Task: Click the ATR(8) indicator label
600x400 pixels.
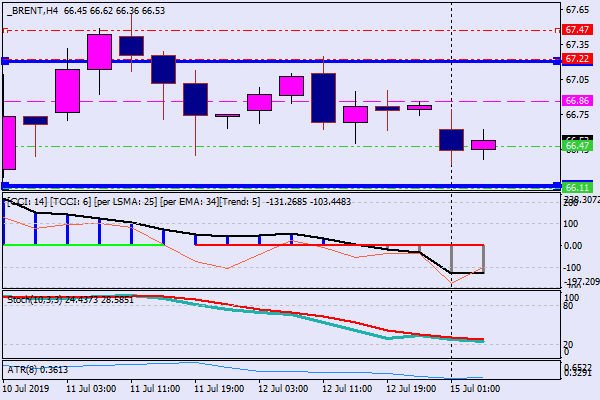Action: (x=34, y=370)
